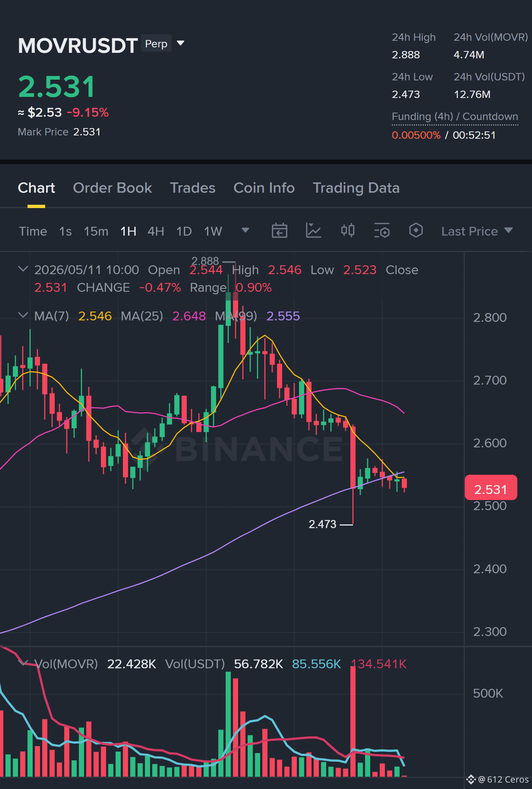This screenshot has height=789, width=532.
Task: Select the 1D interval
Action: point(184,231)
